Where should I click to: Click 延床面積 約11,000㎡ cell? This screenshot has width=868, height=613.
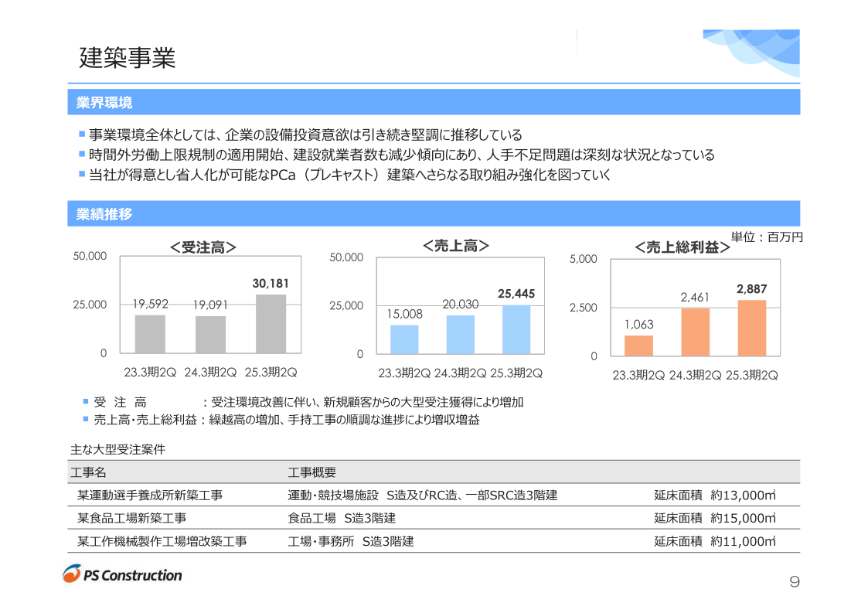pyautogui.click(x=715, y=542)
